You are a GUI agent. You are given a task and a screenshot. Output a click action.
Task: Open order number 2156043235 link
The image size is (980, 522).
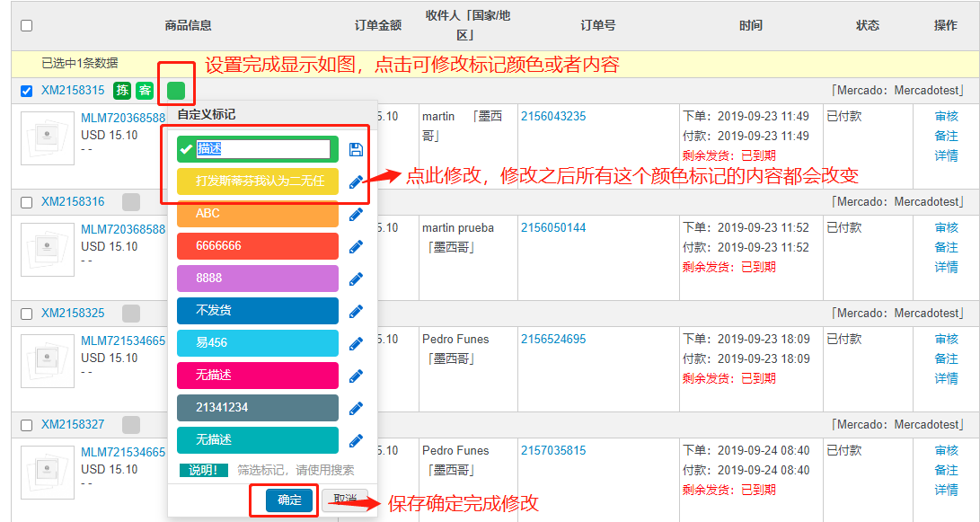tap(553, 116)
